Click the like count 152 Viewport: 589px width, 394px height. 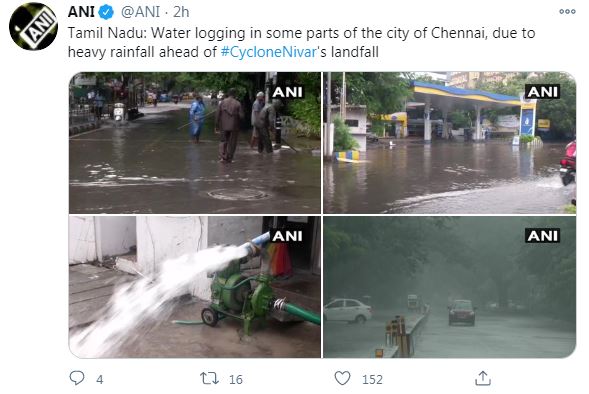[372, 379]
